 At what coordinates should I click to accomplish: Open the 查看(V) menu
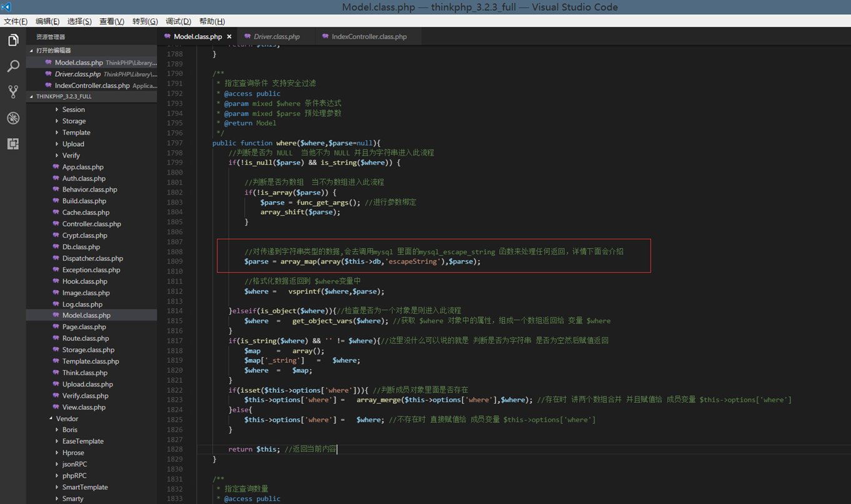click(112, 21)
